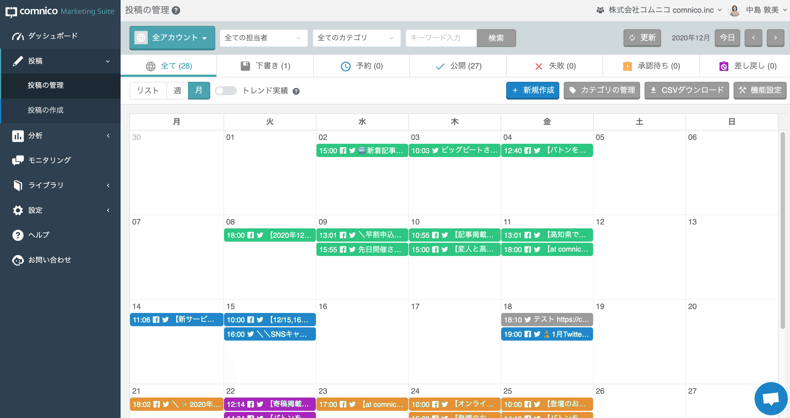Image resolution: width=790 pixels, height=418 pixels.
Task: Go to the next month arrow
Action: (775, 38)
